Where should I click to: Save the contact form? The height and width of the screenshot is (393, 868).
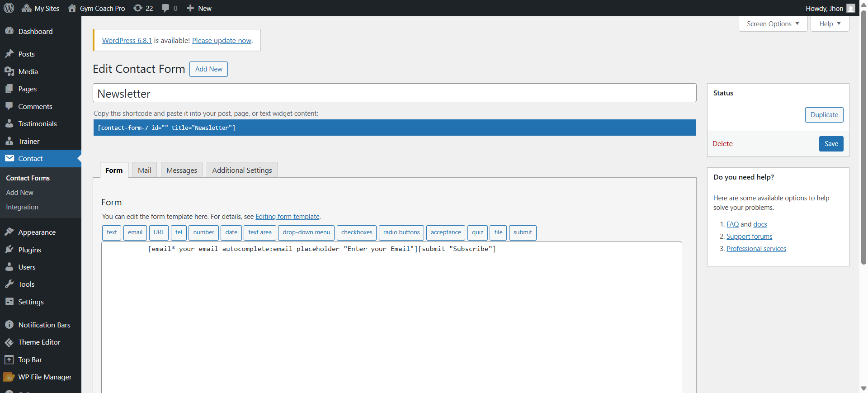tap(831, 144)
